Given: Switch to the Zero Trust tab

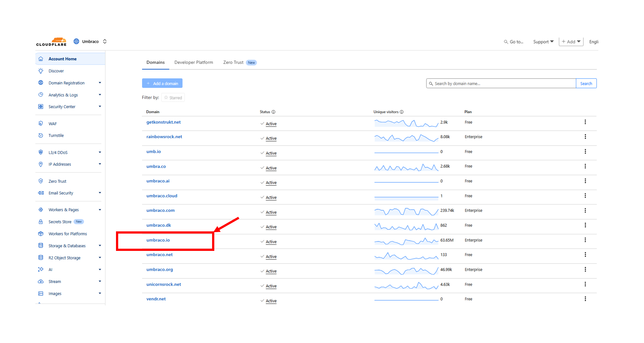Looking at the screenshot, I should [x=233, y=63].
